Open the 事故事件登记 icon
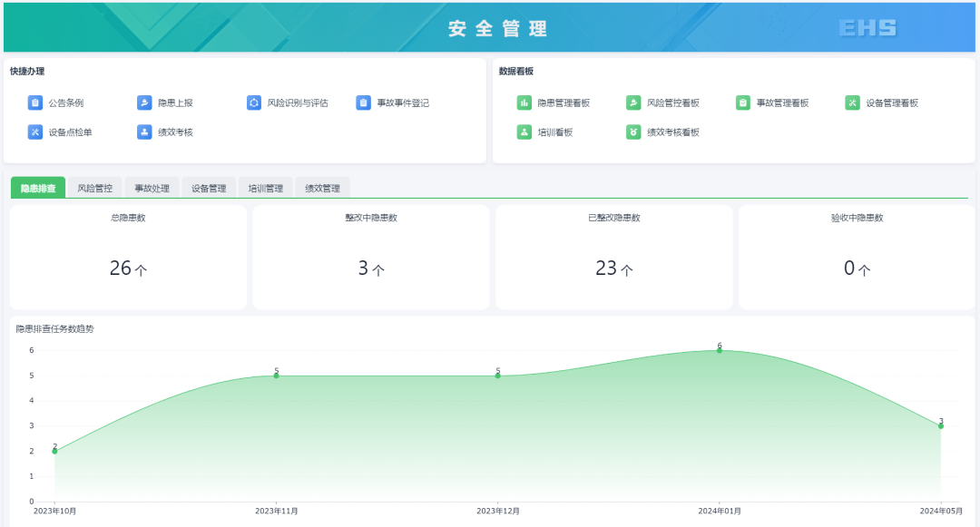 click(364, 102)
